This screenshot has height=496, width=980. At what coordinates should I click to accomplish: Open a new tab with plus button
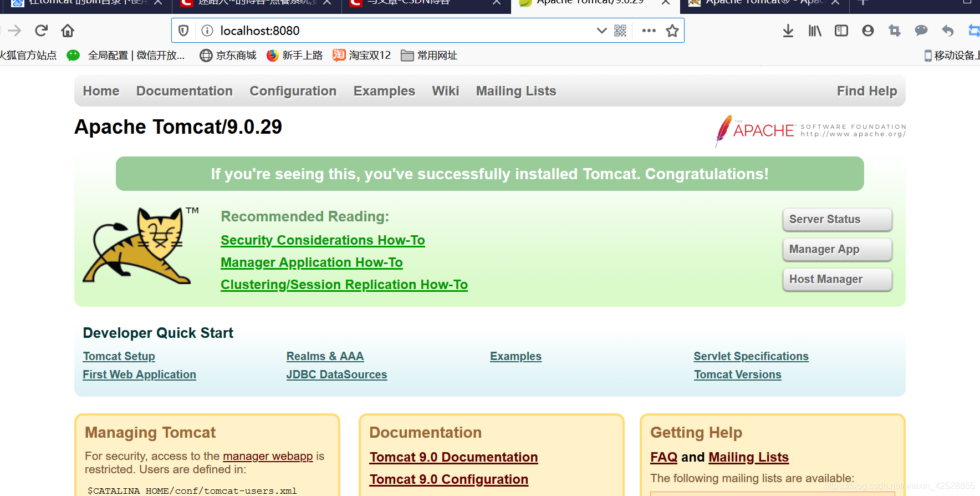tap(862, 3)
